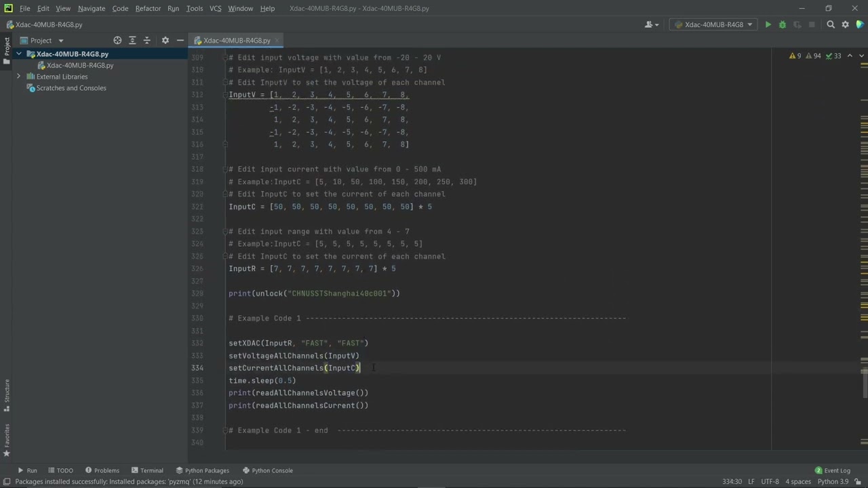Viewport: 868px width, 488px height.
Task: Start debugging with the green bug icon
Action: 782,24
